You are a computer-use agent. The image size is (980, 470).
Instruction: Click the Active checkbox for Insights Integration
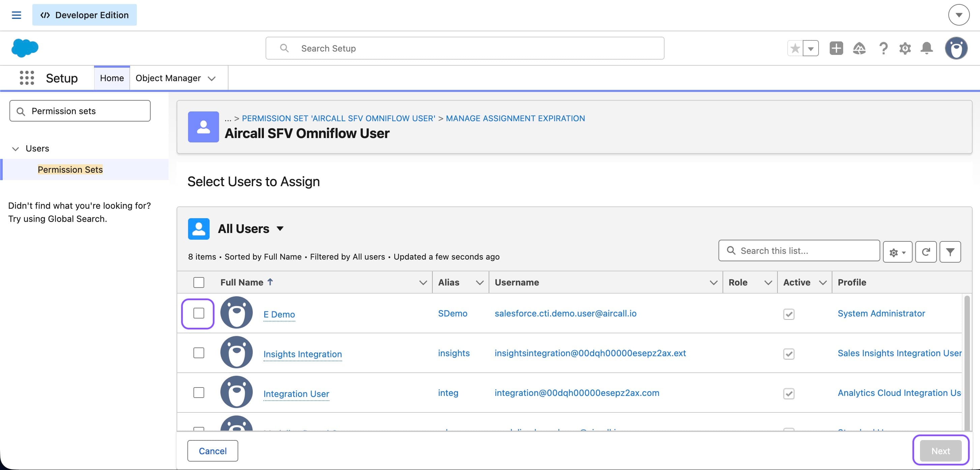tap(789, 354)
